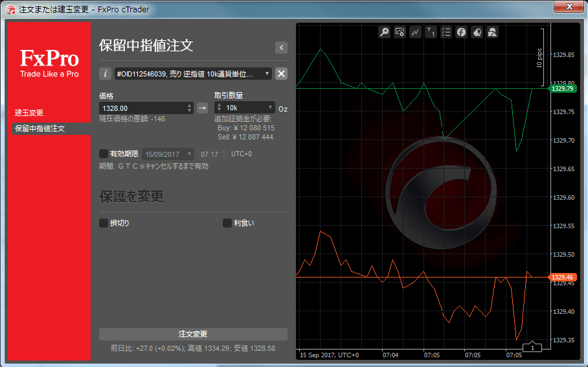Remove the selected order with X button

point(281,74)
